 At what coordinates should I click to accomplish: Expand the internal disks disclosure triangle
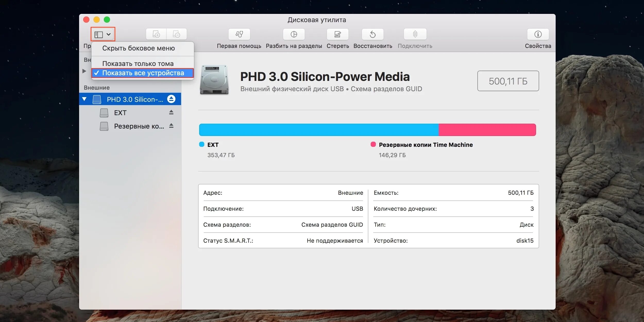coord(84,71)
